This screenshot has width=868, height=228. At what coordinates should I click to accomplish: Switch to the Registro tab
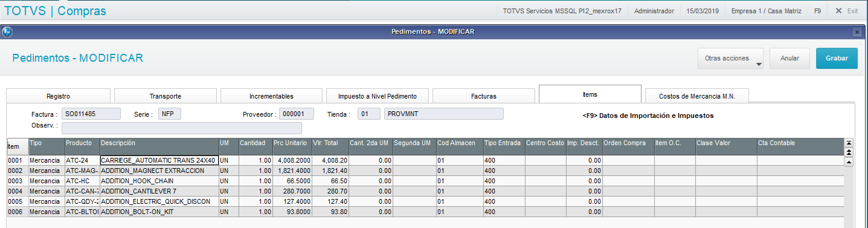(58, 96)
